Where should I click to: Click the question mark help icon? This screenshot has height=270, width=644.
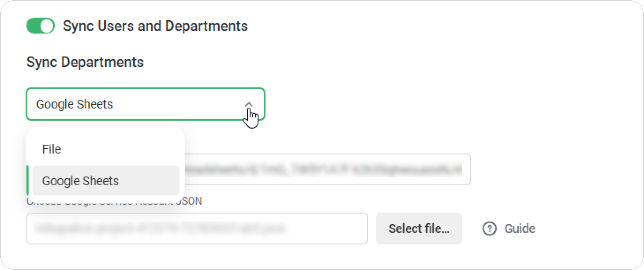(489, 229)
